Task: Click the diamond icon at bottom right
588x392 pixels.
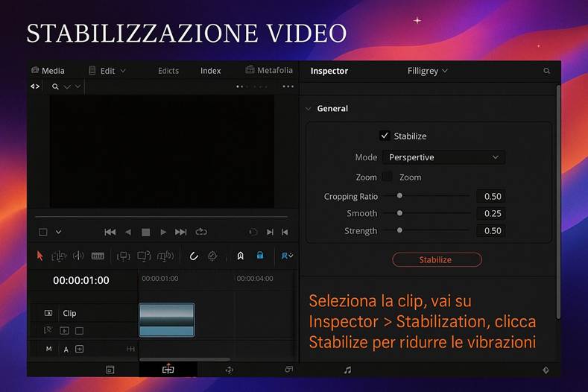Action: (546, 370)
